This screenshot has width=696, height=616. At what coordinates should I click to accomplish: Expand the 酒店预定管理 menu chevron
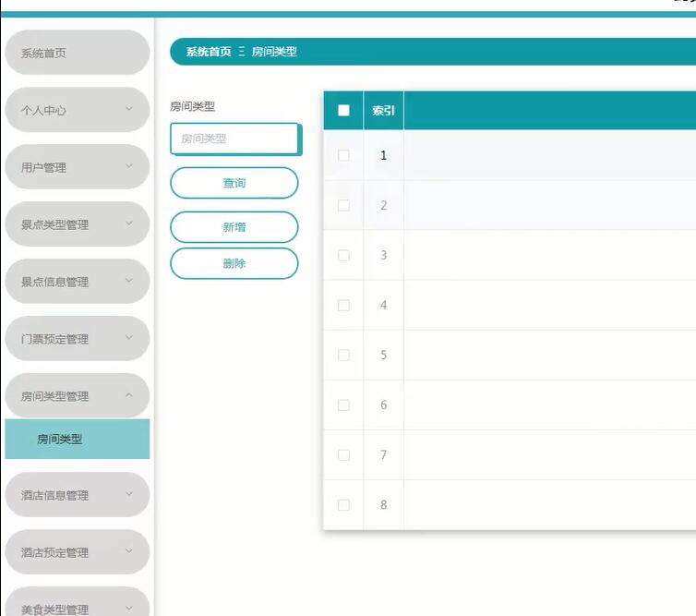128,551
